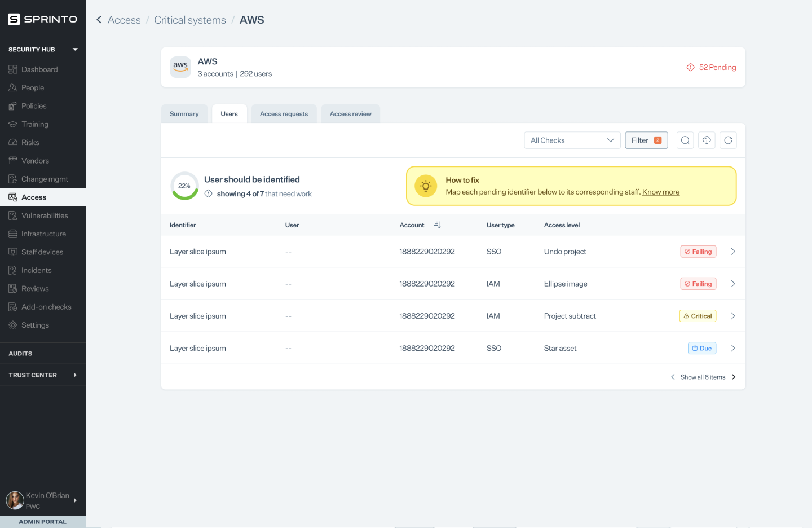Click the User type column header
This screenshot has width=812, height=528.
(x=500, y=225)
